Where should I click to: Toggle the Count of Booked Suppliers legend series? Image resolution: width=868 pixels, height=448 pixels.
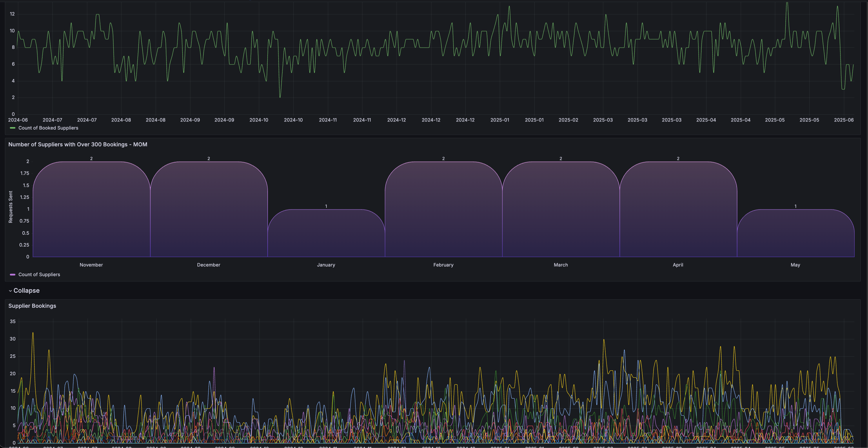tap(48, 128)
